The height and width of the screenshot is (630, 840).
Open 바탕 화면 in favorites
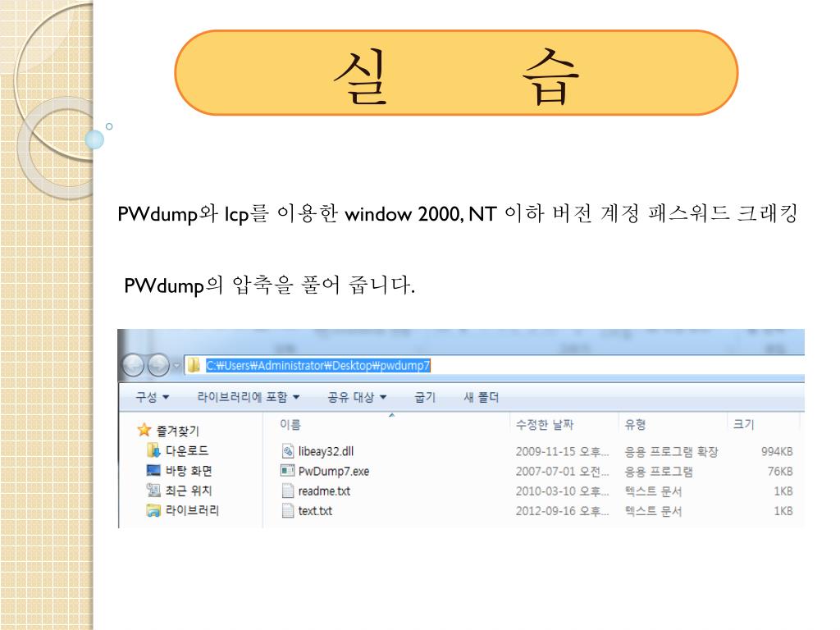pyautogui.click(x=189, y=470)
